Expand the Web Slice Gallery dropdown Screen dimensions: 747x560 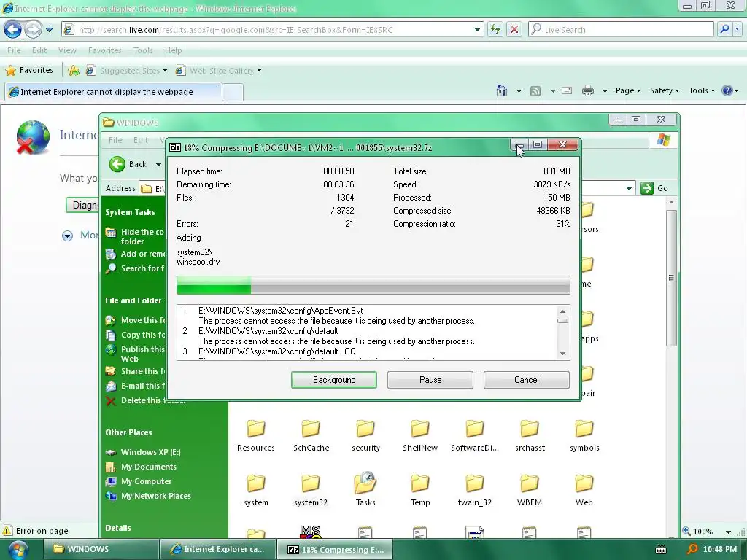coord(259,71)
